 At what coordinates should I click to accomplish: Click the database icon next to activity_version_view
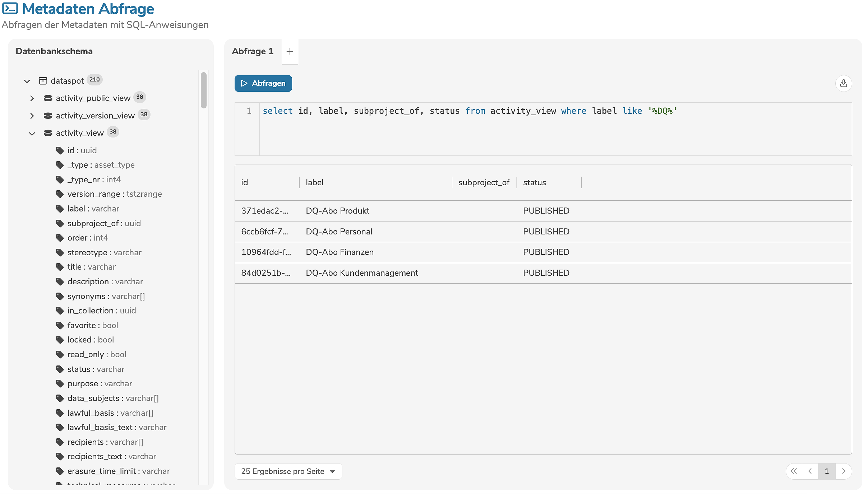[x=48, y=116]
